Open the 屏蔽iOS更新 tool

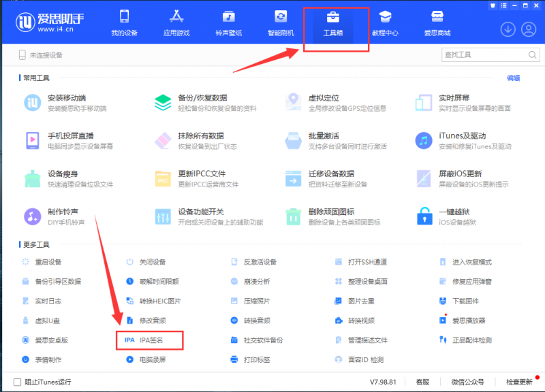pyautogui.click(x=463, y=178)
